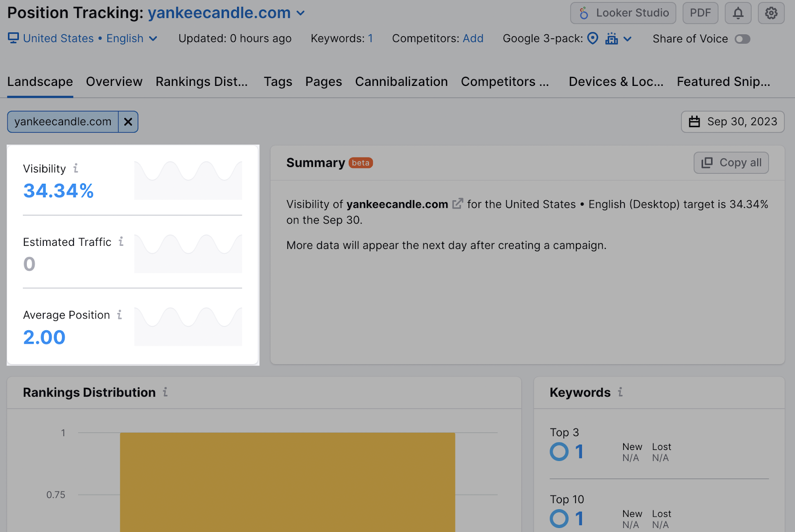Open United States English location dropdown
Viewport: 795px width, 532px height.
(90, 38)
